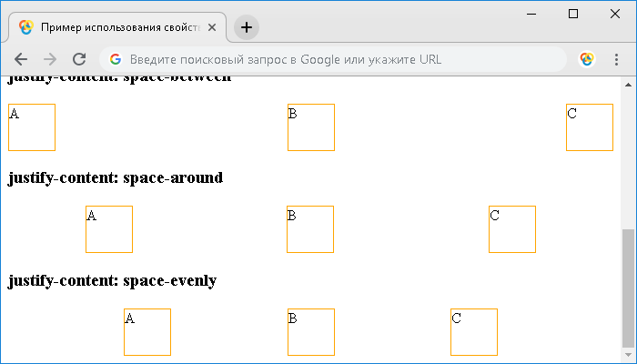
Task: Click the forward navigation arrow
Action: coord(49,59)
